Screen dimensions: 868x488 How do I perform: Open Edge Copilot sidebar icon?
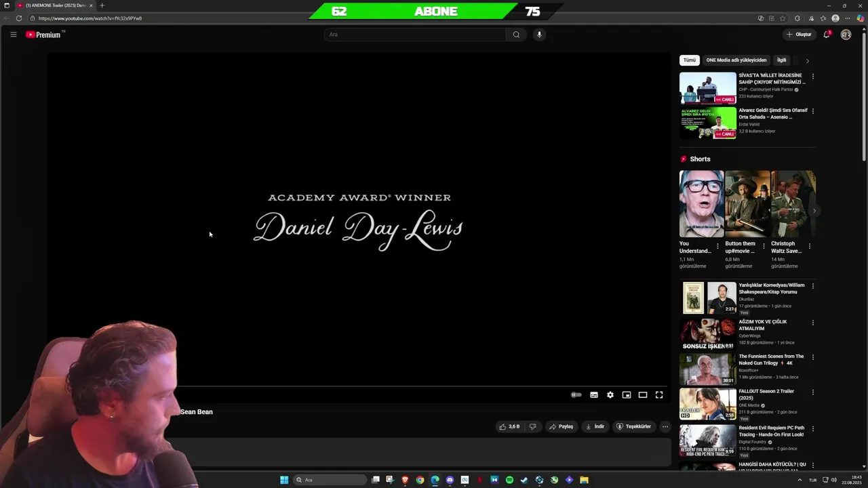861,18
